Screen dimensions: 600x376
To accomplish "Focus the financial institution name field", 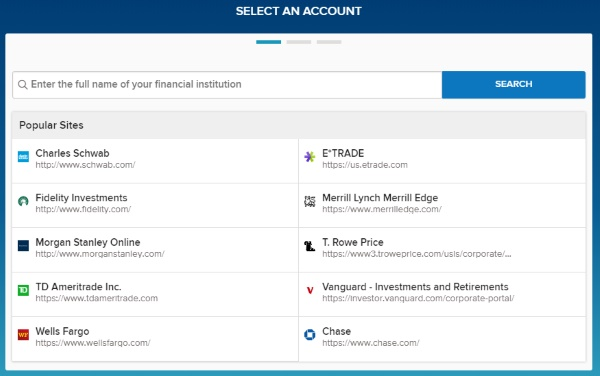I will [227, 85].
